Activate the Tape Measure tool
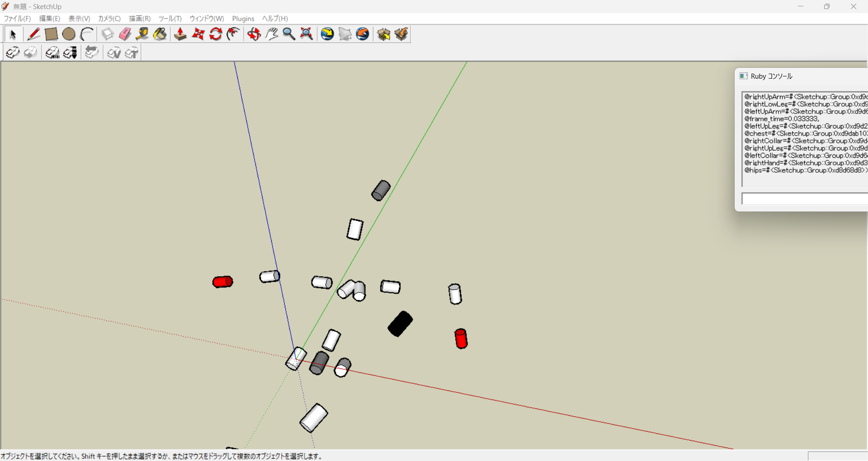Viewport: 868px width, 461px height. (x=142, y=34)
